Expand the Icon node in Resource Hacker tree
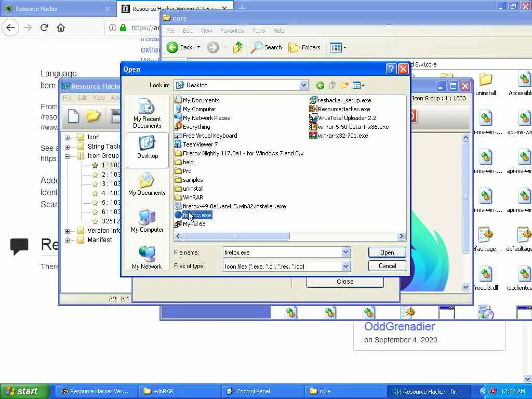532x399 pixels. [x=67, y=138]
